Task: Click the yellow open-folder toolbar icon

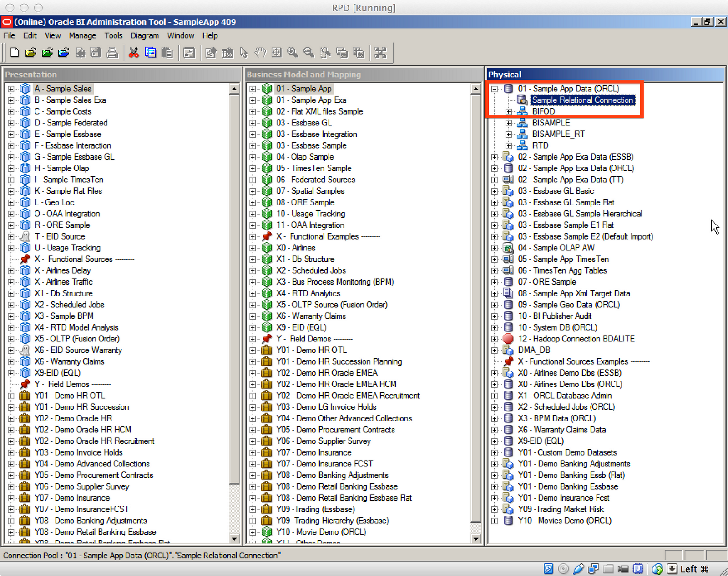Action: pyautogui.click(x=30, y=53)
